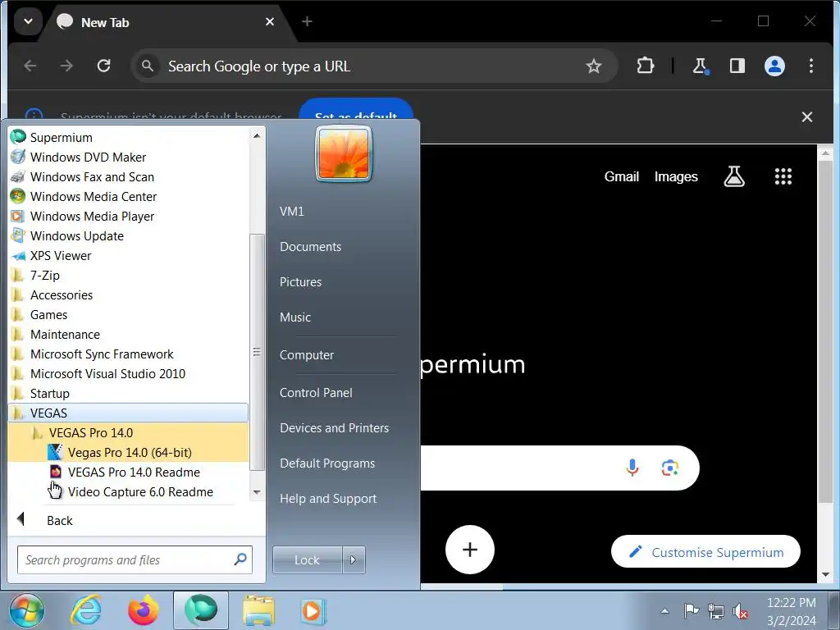This screenshot has height=630, width=840.
Task: Open Pictures from the Start menu
Action: click(x=300, y=282)
